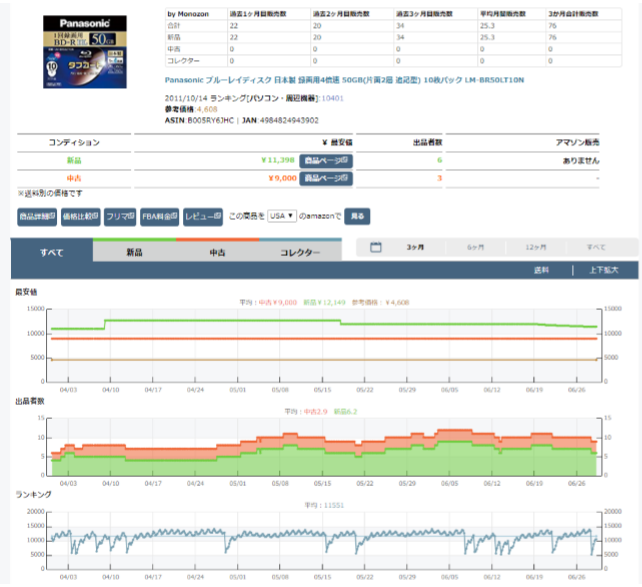Click the 34 value in the 合計 row
This screenshot has width=642, height=587.
tap(400, 25)
